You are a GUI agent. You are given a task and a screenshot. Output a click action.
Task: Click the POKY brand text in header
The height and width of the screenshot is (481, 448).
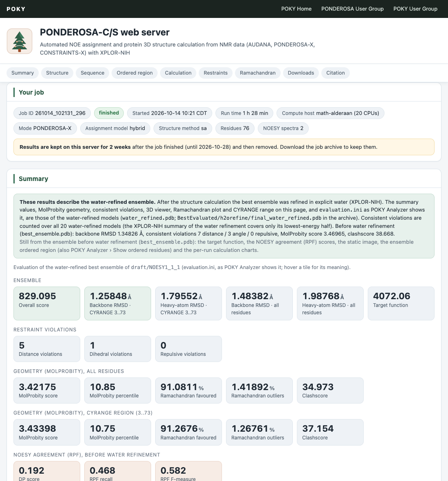point(16,9)
